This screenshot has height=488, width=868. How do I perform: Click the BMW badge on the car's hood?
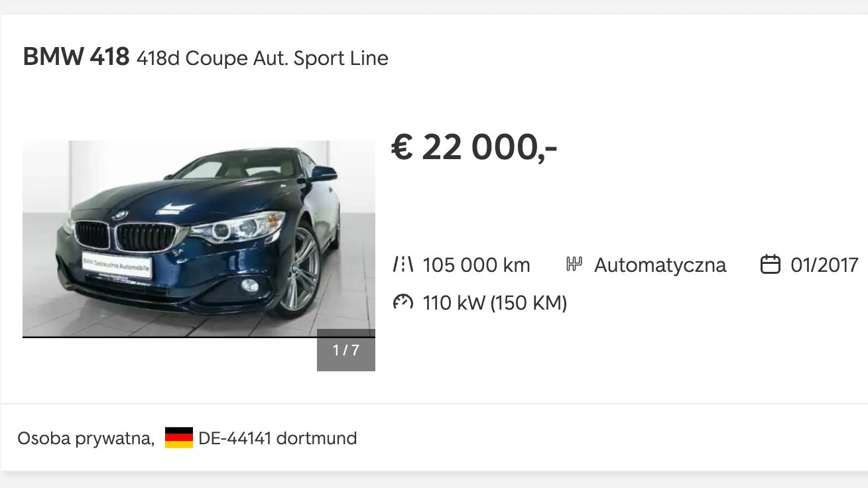pyautogui.click(x=119, y=215)
